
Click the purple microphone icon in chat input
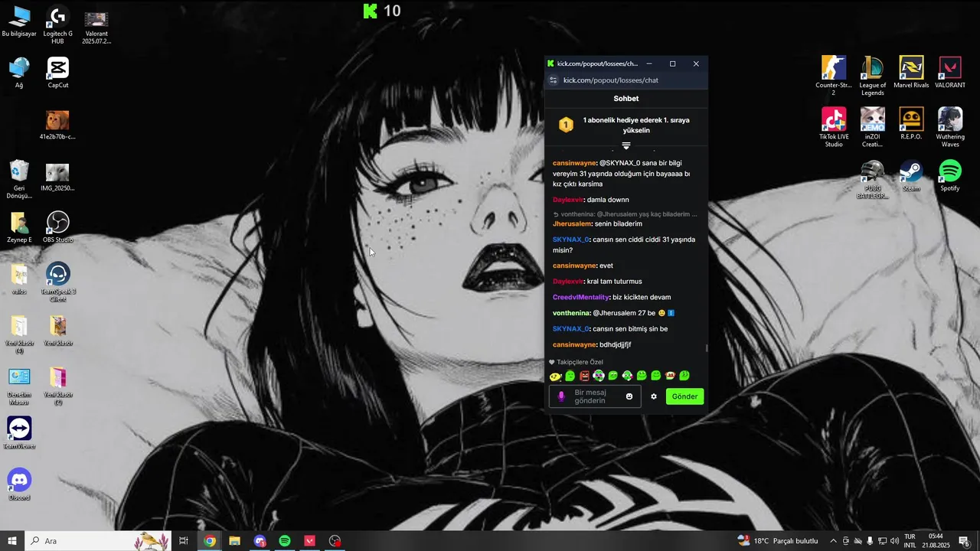[x=561, y=396]
